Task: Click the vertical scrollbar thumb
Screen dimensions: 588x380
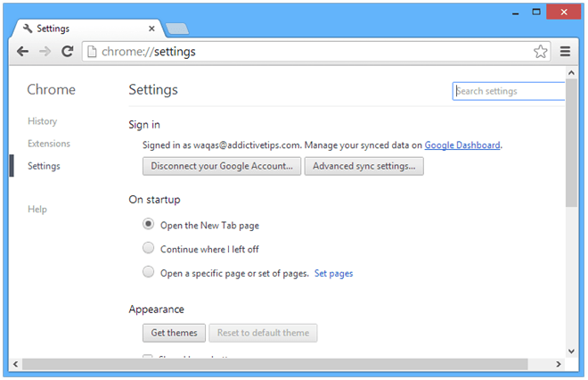Action: (571, 143)
